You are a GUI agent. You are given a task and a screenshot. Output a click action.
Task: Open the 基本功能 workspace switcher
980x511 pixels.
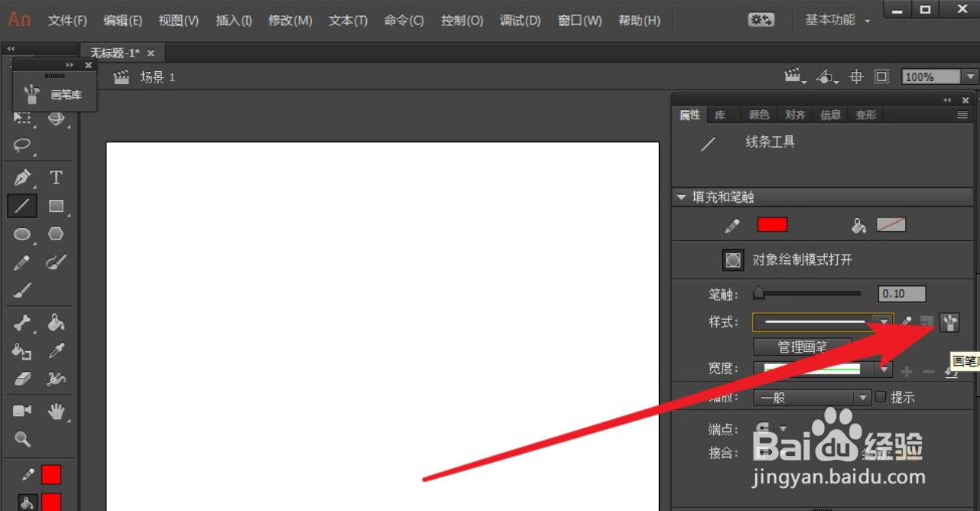(837, 20)
